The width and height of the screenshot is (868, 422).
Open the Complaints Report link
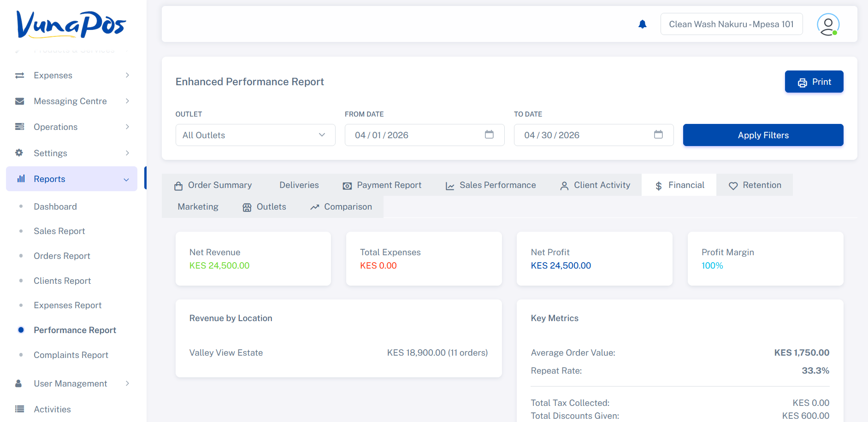(71, 355)
